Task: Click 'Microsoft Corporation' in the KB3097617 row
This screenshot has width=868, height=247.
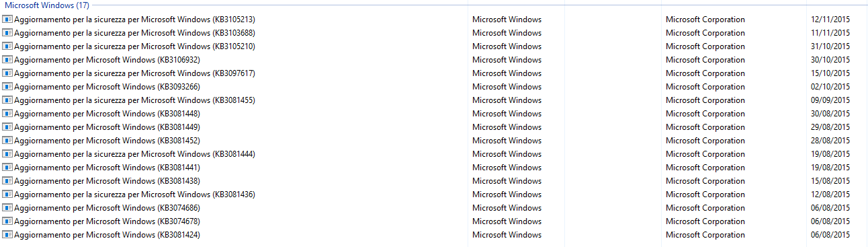Action: point(705,73)
